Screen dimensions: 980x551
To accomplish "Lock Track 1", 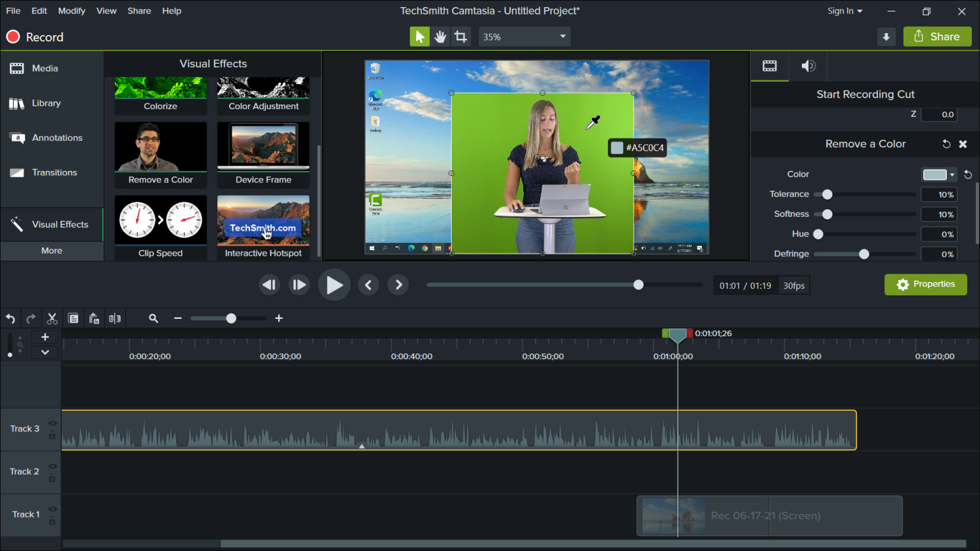I will tap(52, 519).
